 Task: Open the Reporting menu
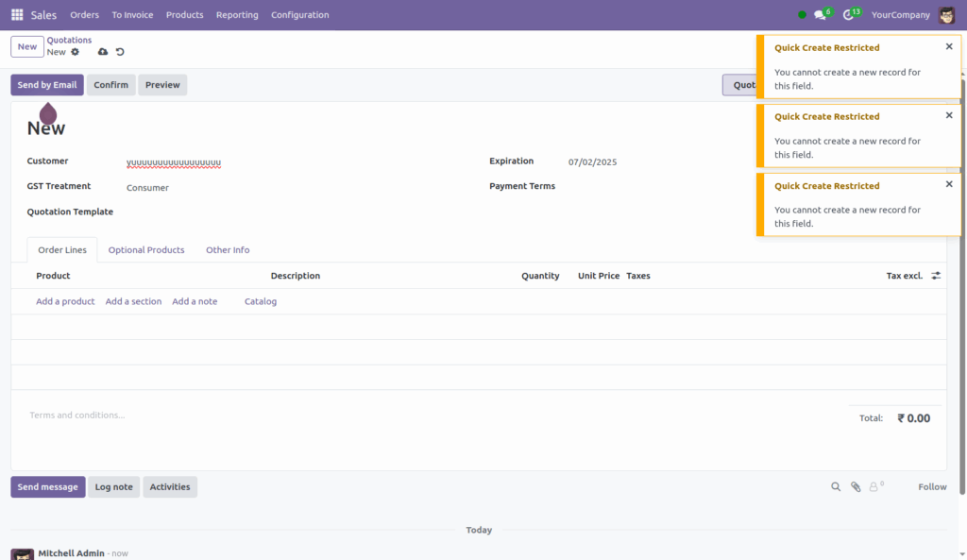(237, 14)
